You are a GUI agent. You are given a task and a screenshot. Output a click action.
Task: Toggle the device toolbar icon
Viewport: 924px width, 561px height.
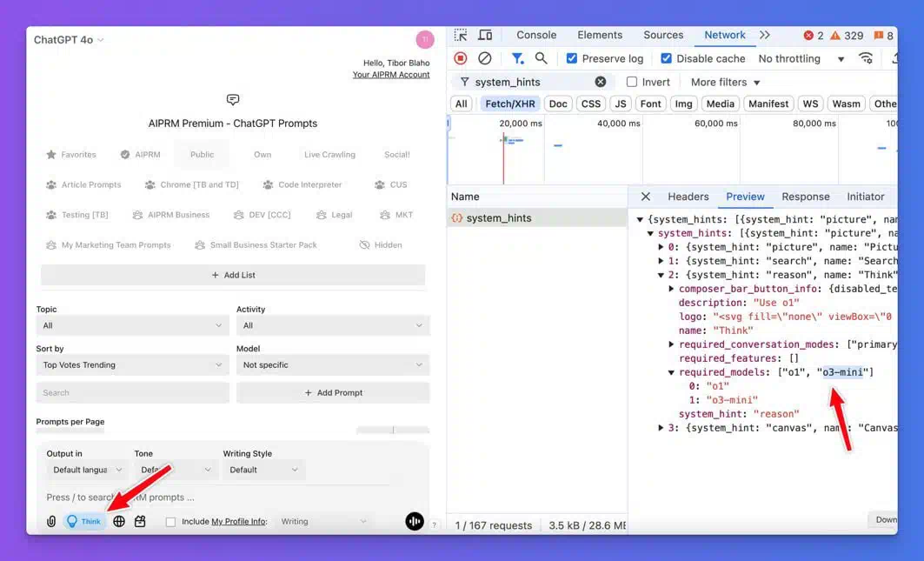click(485, 36)
